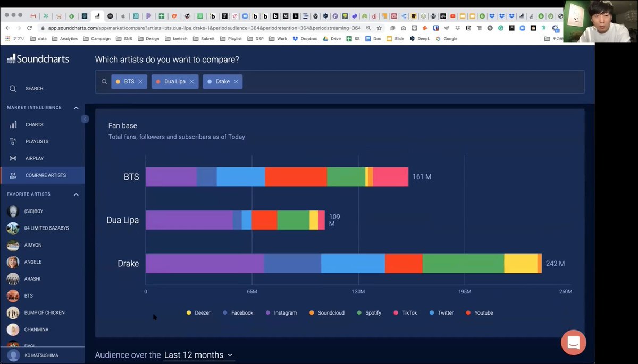Open the Design bookmarks folder
The height and width of the screenshot is (364, 638).
tap(149, 39)
